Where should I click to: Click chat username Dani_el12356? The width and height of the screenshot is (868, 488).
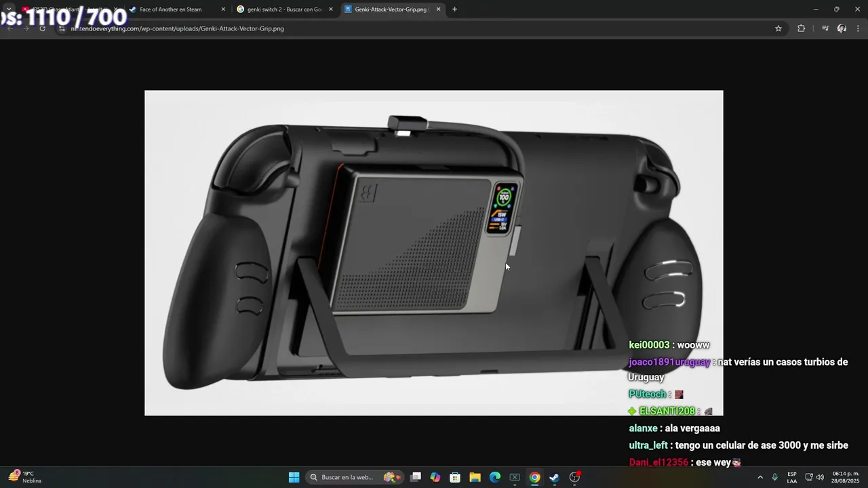click(658, 462)
